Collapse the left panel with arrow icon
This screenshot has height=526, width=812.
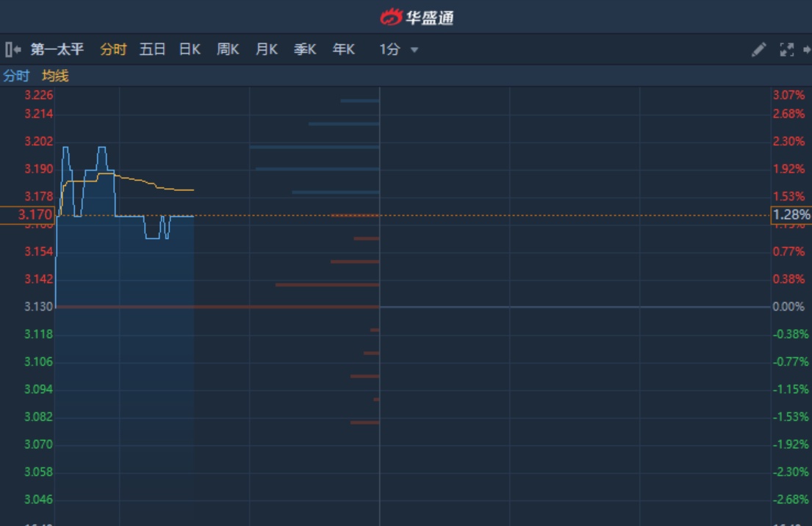pyautogui.click(x=12, y=50)
